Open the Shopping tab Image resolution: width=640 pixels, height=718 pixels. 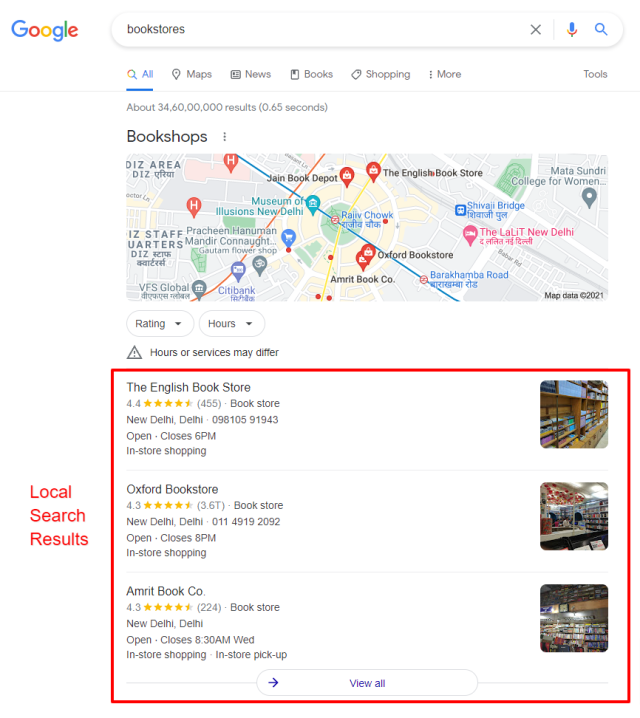click(x=381, y=74)
